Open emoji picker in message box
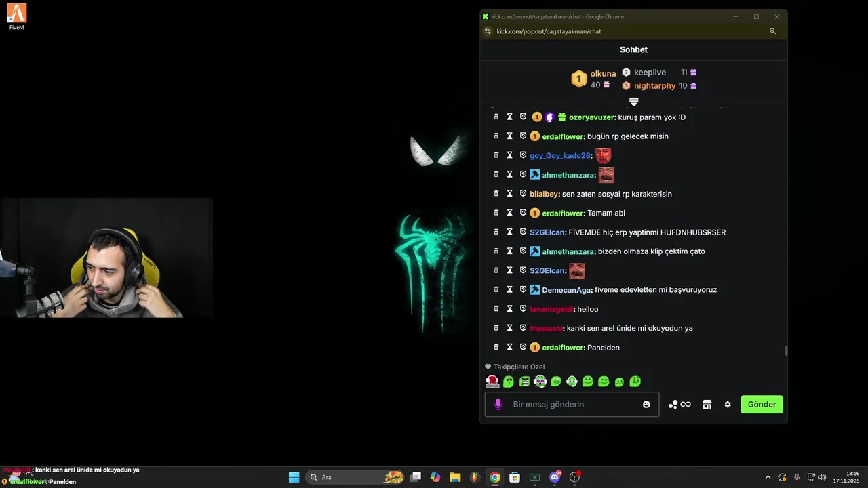868x488 pixels. coord(646,405)
